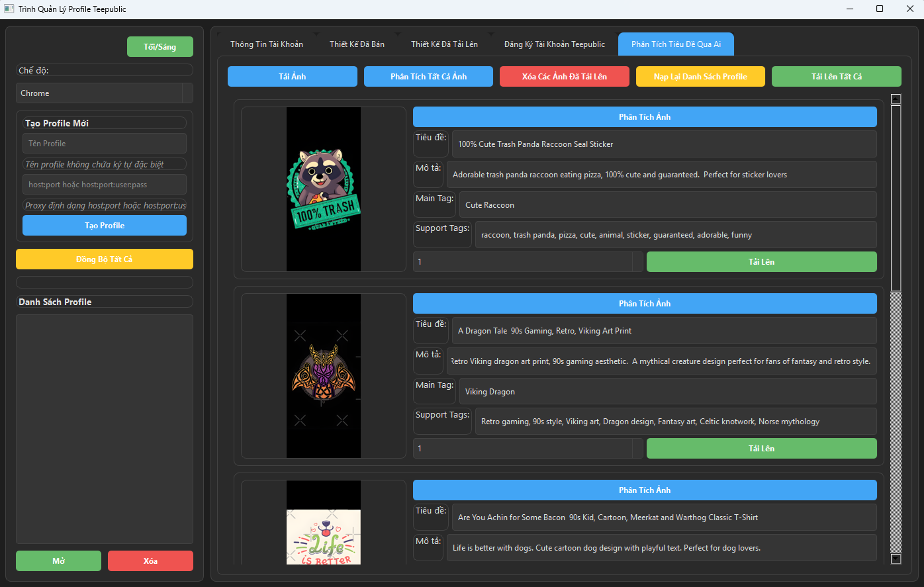
Task: Click inside the Tên Profile input field
Action: 104,143
